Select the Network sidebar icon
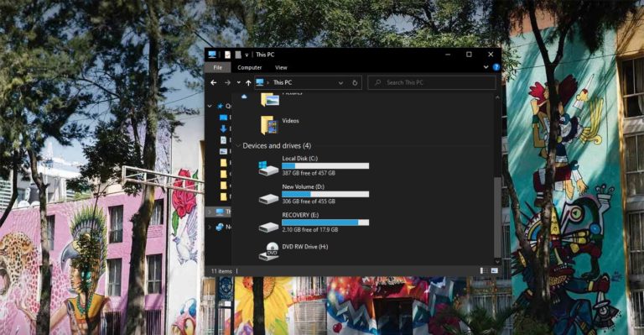 221,227
